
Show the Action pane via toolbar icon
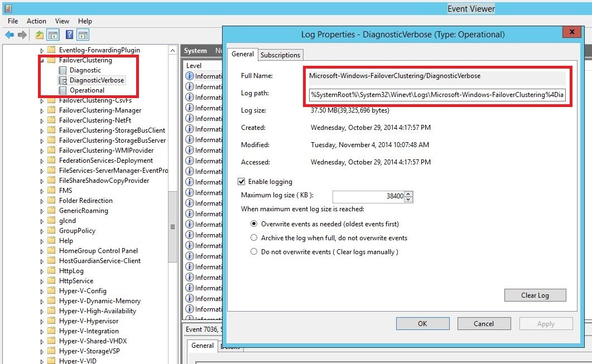[81, 35]
